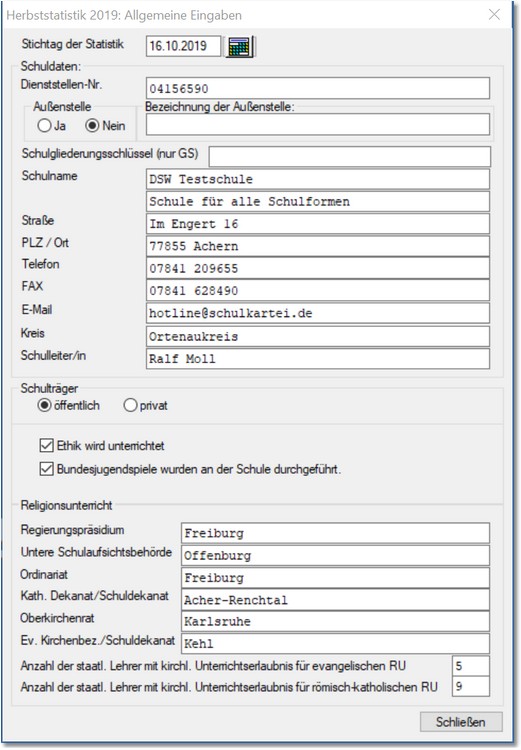The width and height of the screenshot is (521, 750).
Task: Click the römisch-katholischen RU count field 9
Action: tap(471, 686)
